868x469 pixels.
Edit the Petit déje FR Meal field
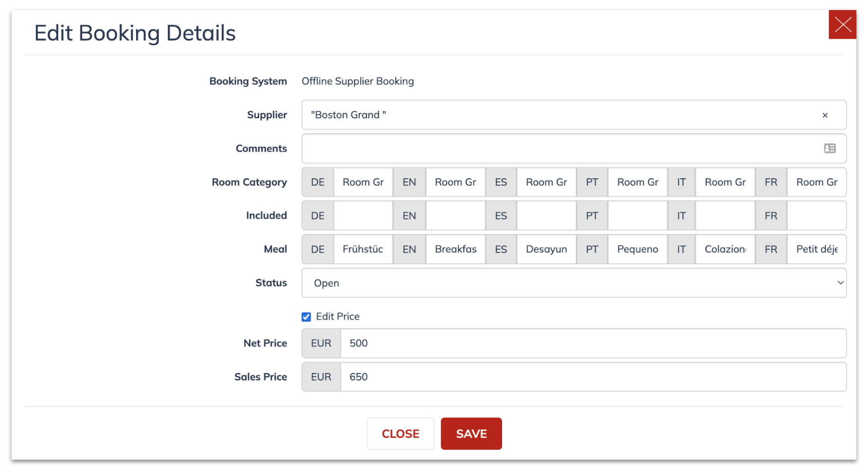(x=817, y=249)
